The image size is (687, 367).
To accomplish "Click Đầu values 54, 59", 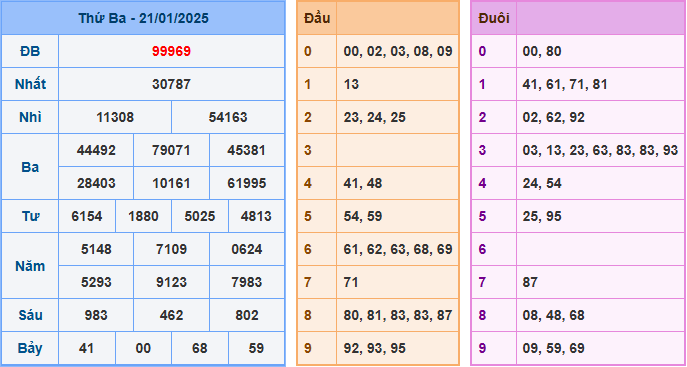I will click(363, 216).
